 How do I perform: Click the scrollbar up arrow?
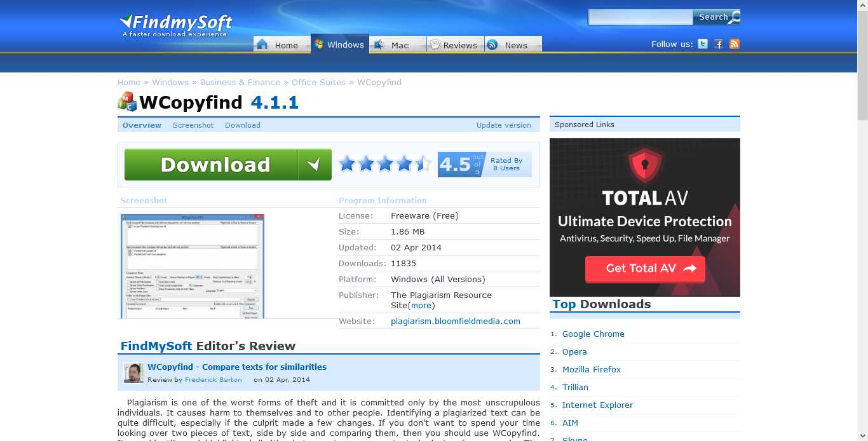[862, 5]
